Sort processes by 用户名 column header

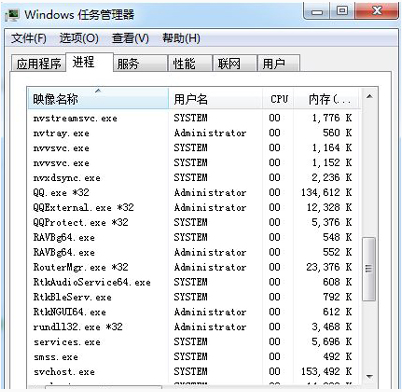click(216, 99)
